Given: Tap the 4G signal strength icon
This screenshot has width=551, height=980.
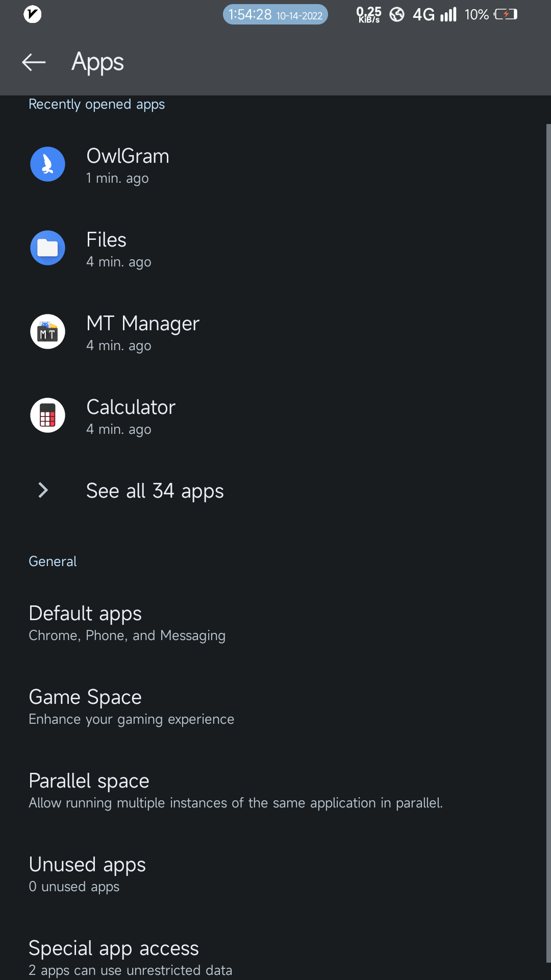Looking at the screenshot, I should pyautogui.click(x=448, y=14).
